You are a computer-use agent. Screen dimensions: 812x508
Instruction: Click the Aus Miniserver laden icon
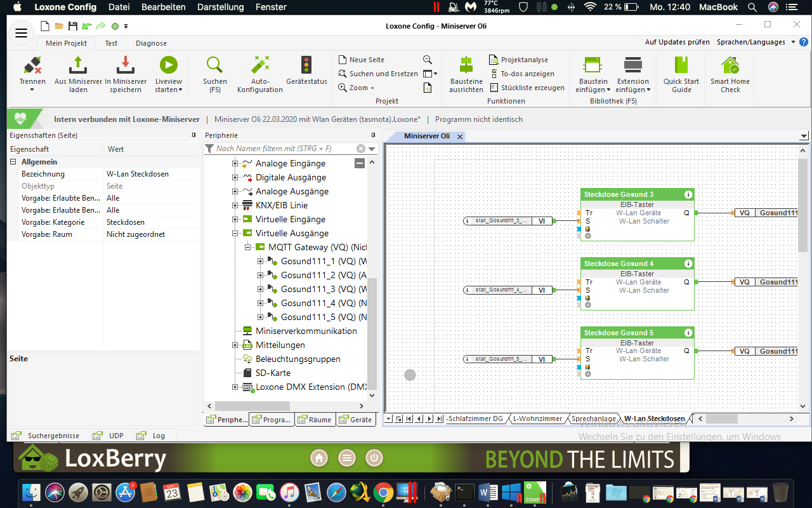point(78,65)
